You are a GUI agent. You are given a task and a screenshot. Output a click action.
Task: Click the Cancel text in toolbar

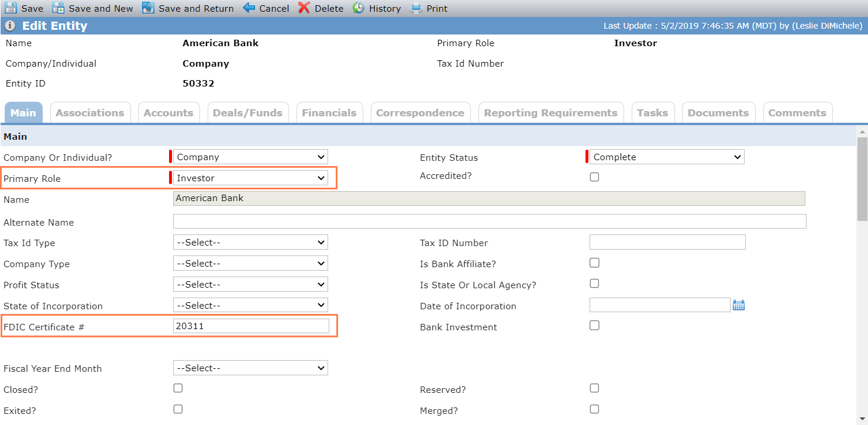point(274,9)
